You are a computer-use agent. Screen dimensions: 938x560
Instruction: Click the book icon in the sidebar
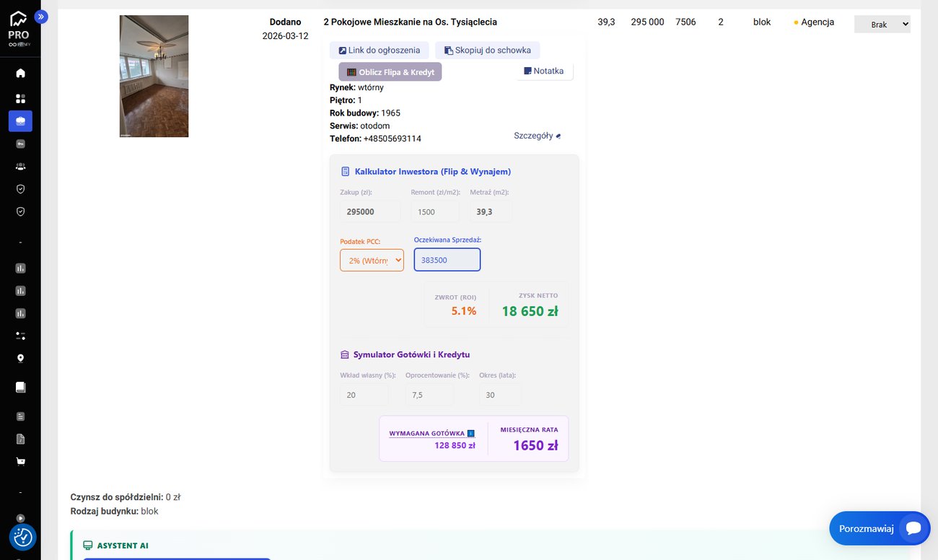coord(20,387)
